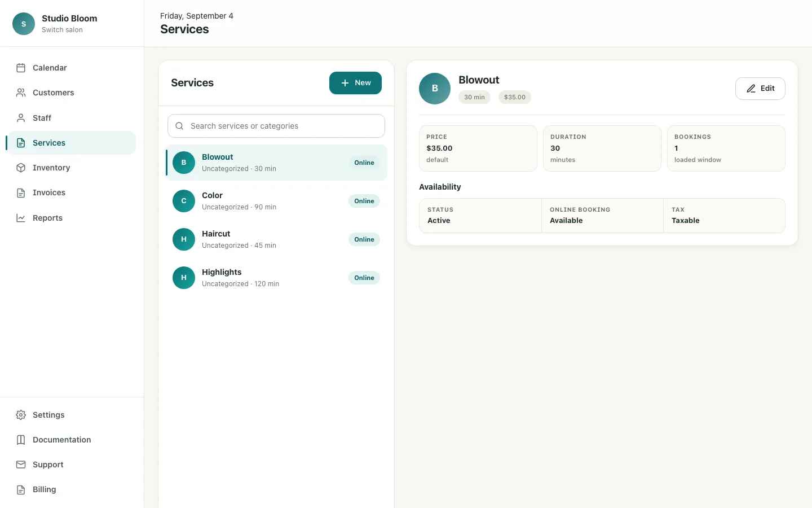Click the $35.00 price chip
The image size is (812, 508).
(x=515, y=97)
